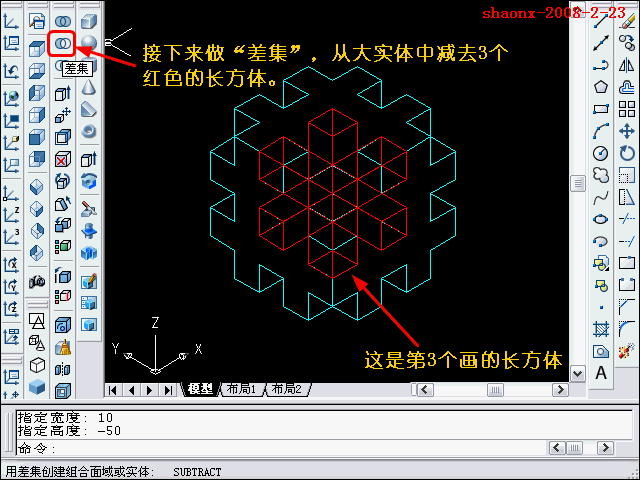640x480 pixels.
Task: Click command window scroll right arrow
Action: pyautogui.click(x=605, y=448)
